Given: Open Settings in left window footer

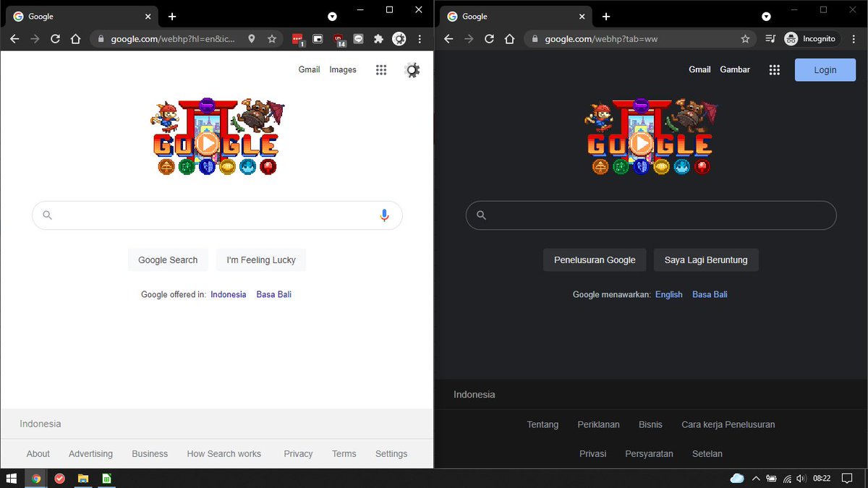Looking at the screenshot, I should 391,454.
